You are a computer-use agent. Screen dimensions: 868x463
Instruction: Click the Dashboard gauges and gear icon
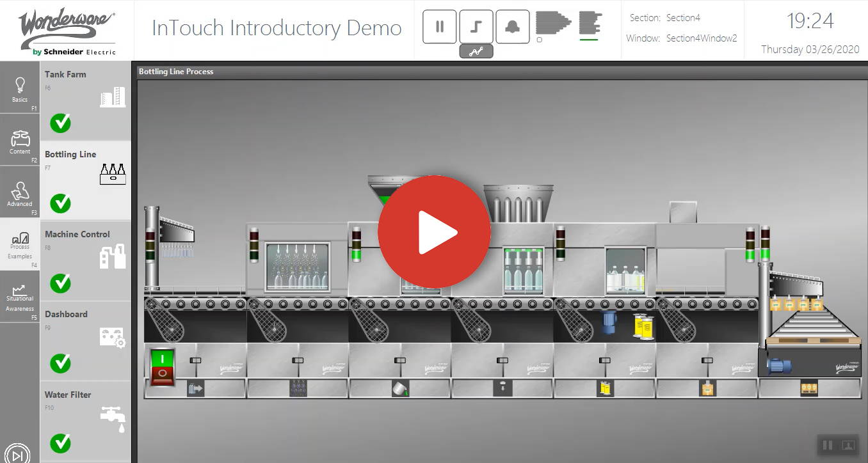[113, 337]
